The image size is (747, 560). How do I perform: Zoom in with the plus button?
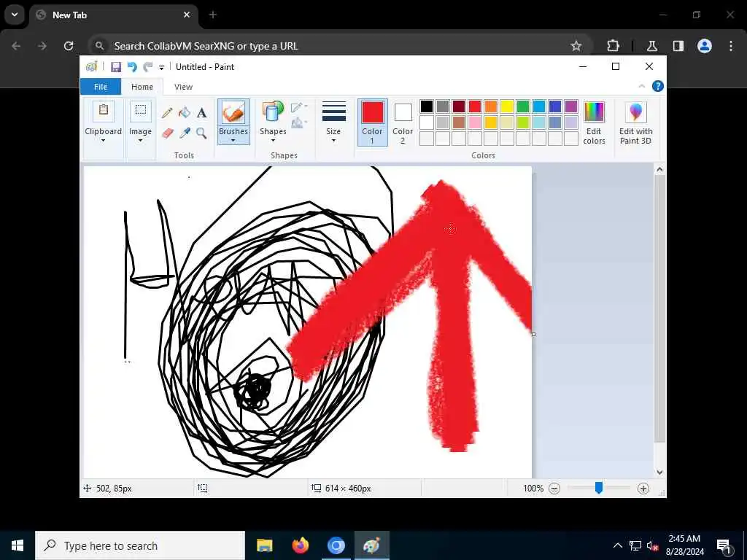[643, 488]
